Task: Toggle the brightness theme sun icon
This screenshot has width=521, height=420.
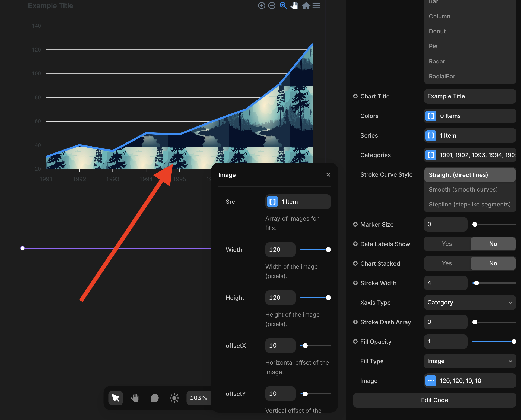Action: tap(174, 398)
